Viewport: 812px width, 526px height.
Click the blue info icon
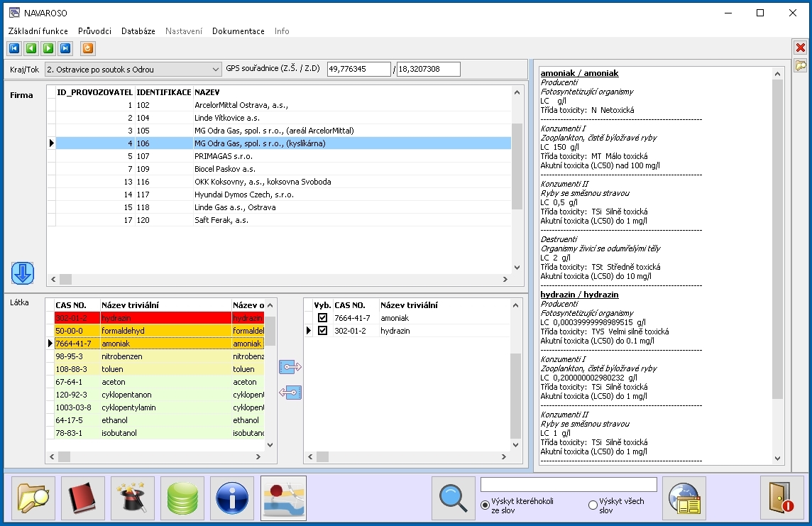pyautogui.click(x=232, y=498)
